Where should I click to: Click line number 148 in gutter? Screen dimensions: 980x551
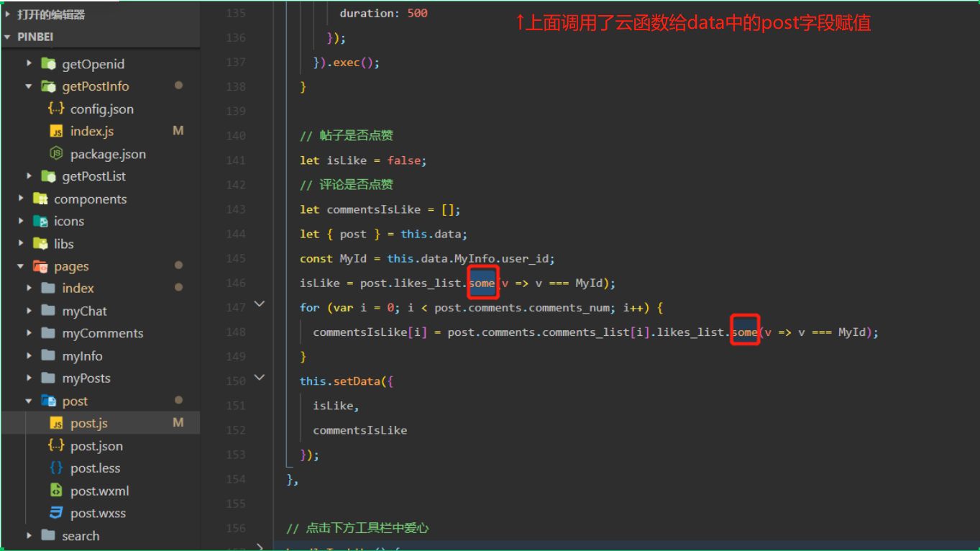[x=236, y=332]
